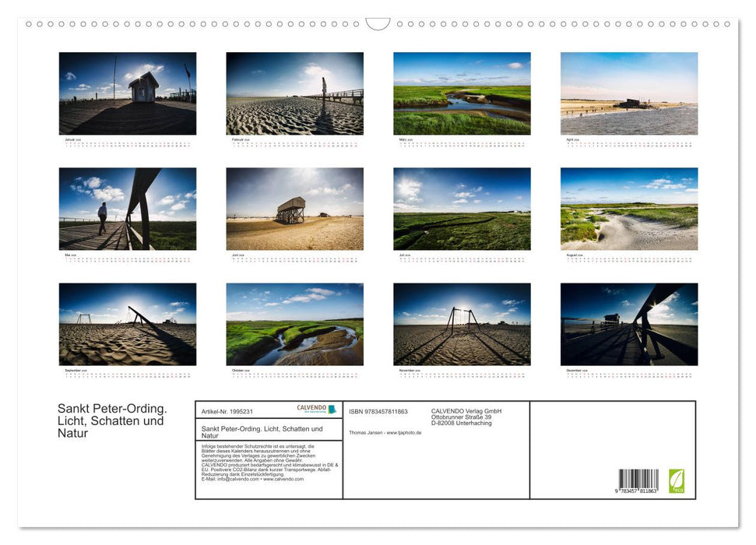This screenshot has width=756, height=545.
Task: Click the ISBN 9783457811863 number
Action: 379,412
